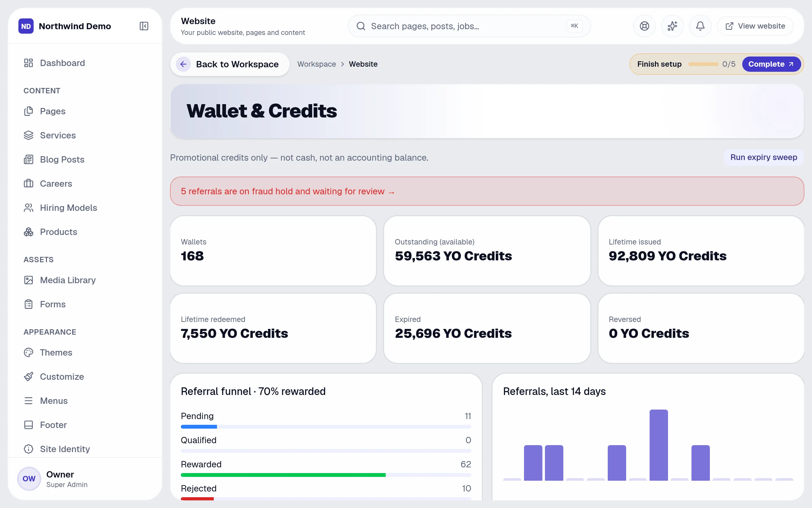This screenshot has height=508, width=812.
Task: Click Run expiry sweep button
Action: coord(763,157)
